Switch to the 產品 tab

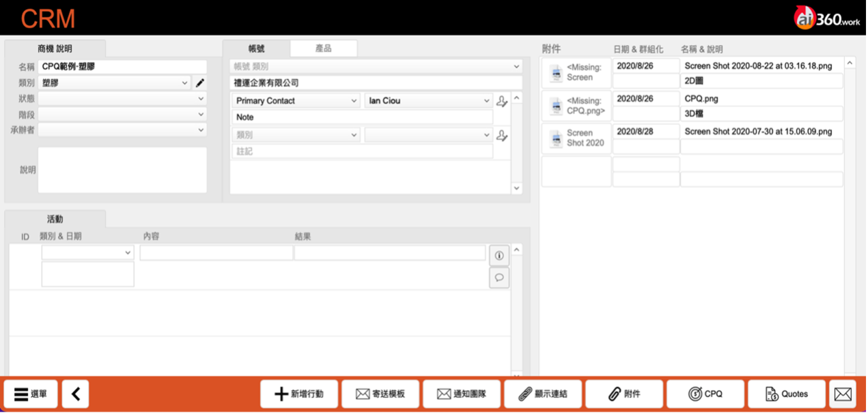coord(323,48)
